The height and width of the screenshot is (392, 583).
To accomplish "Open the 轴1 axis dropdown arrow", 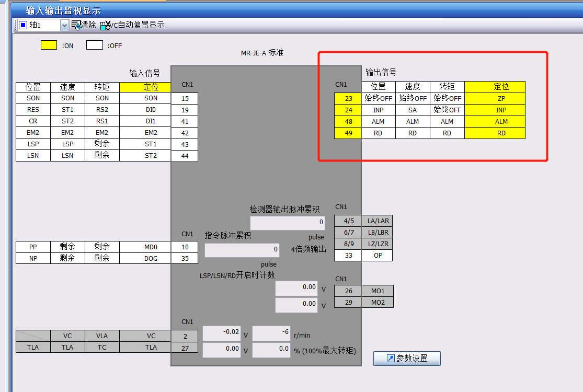I will 64,25.
